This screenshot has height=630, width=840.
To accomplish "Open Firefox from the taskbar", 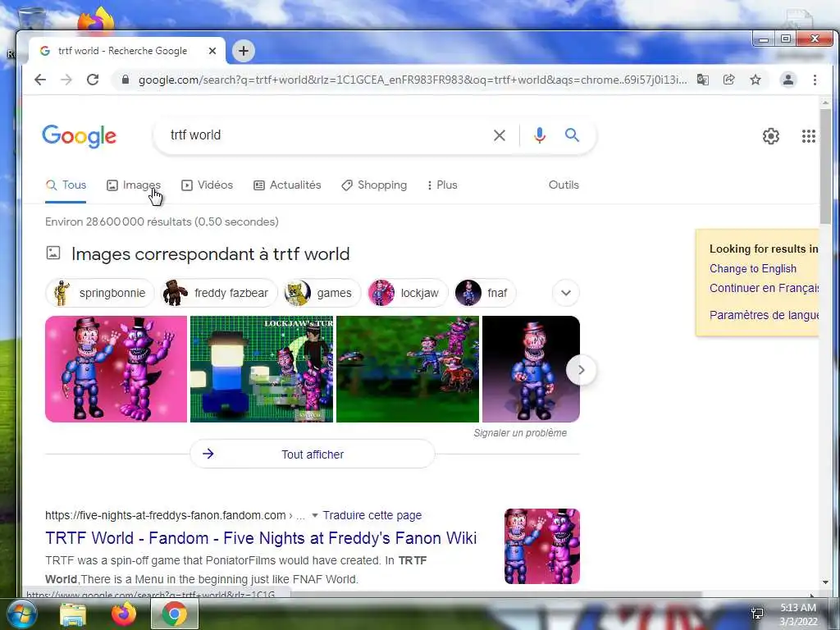I will coord(124,614).
